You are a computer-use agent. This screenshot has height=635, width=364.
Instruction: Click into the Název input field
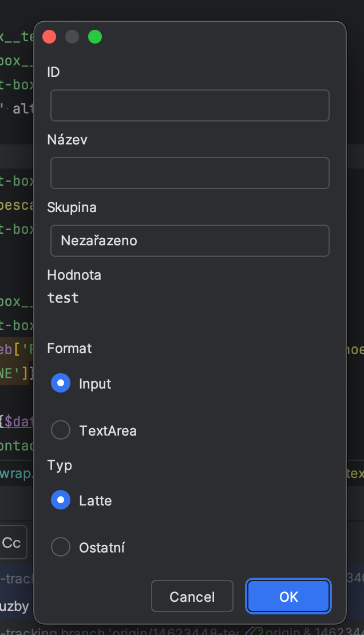(x=189, y=173)
